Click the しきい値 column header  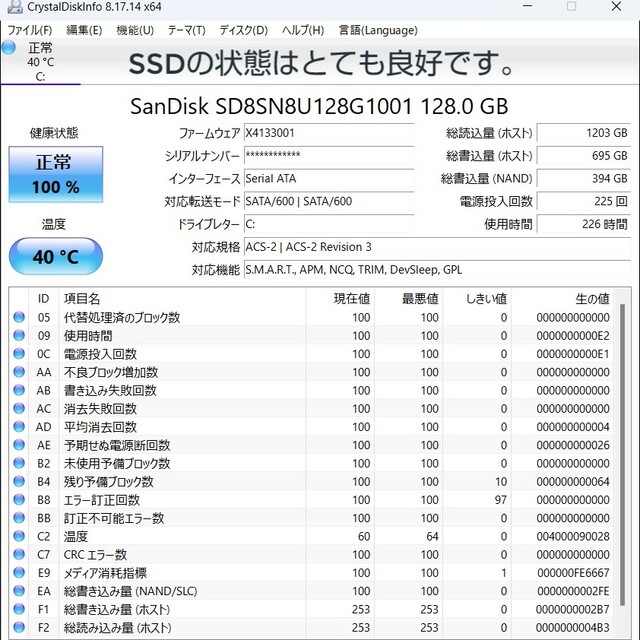click(477, 299)
